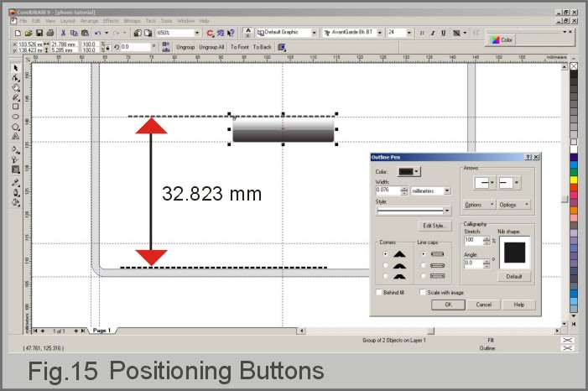Click the outline Width input field
The height and width of the screenshot is (391, 588).
(388, 190)
